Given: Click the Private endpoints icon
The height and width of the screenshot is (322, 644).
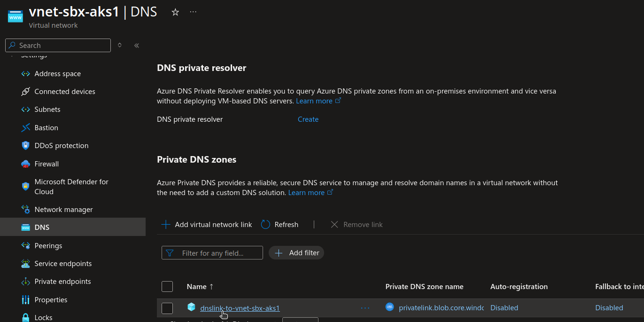Looking at the screenshot, I should (x=26, y=282).
